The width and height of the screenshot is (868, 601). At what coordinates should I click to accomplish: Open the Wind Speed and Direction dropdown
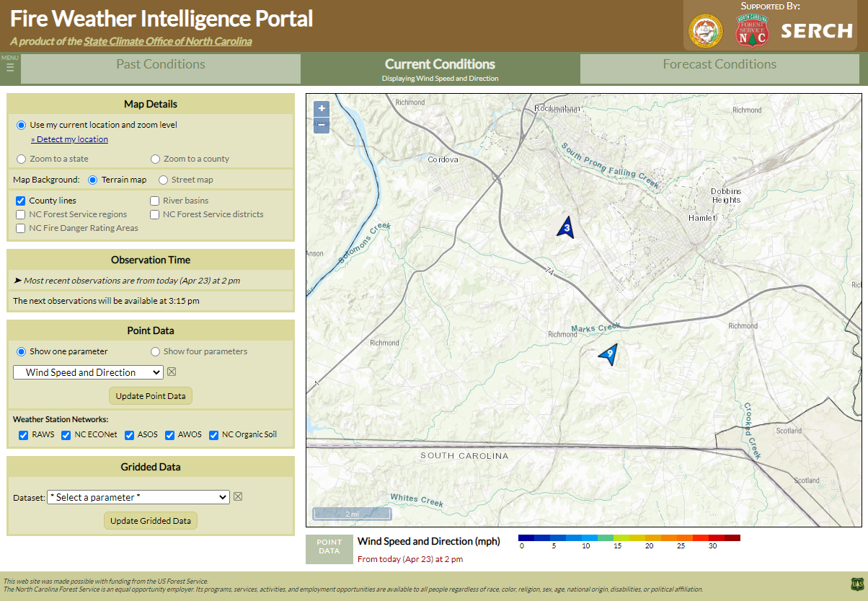click(88, 372)
